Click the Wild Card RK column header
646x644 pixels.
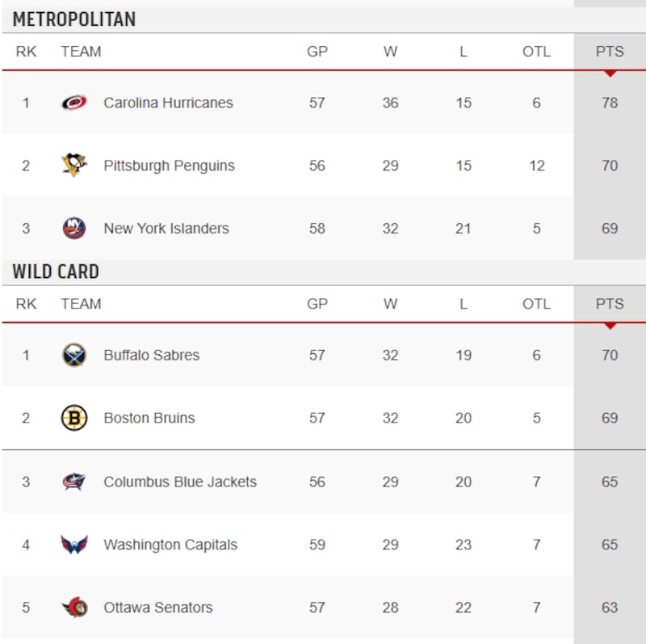26,304
